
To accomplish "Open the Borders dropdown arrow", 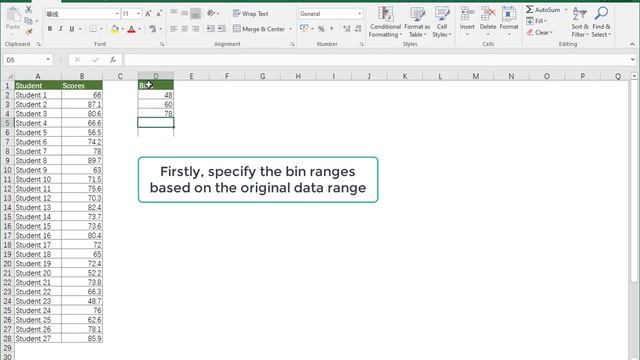I will pyautogui.click(x=101, y=29).
